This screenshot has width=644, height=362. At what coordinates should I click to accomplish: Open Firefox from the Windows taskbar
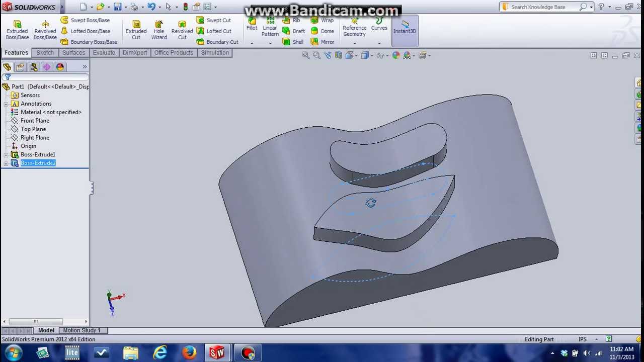click(x=189, y=353)
